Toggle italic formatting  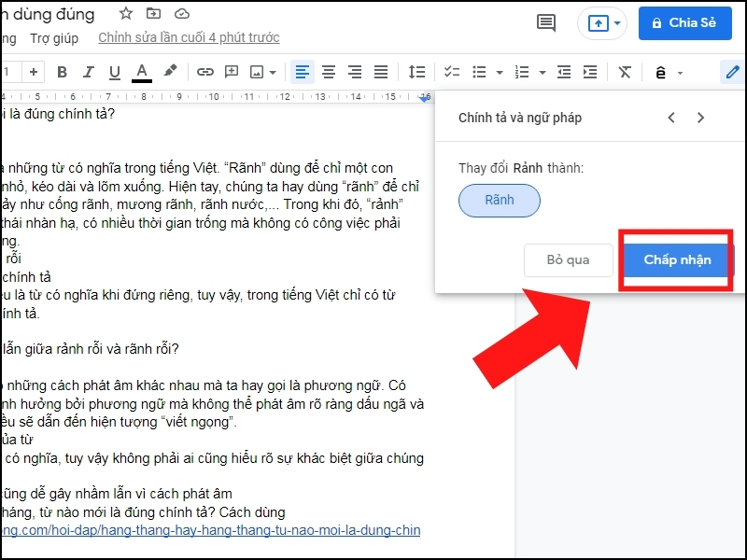click(x=88, y=72)
